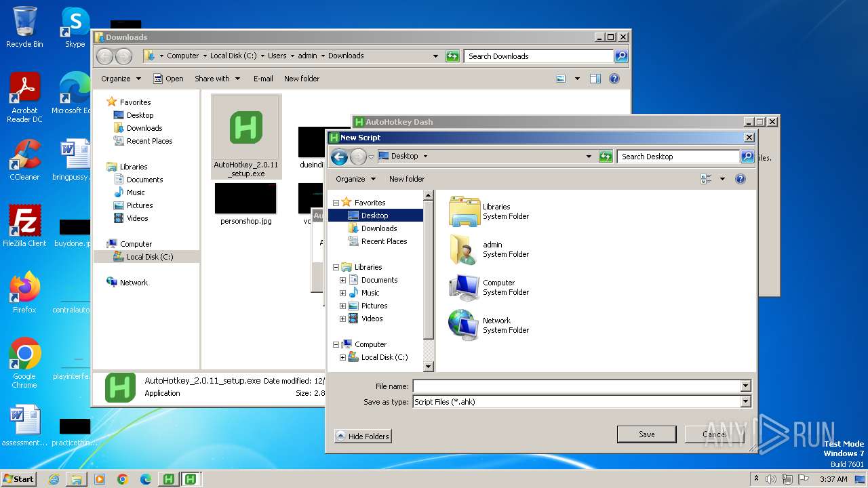Expand Local Disk (C:) node in dialog tree
Image resolution: width=868 pixels, height=488 pixels.
click(342, 357)
